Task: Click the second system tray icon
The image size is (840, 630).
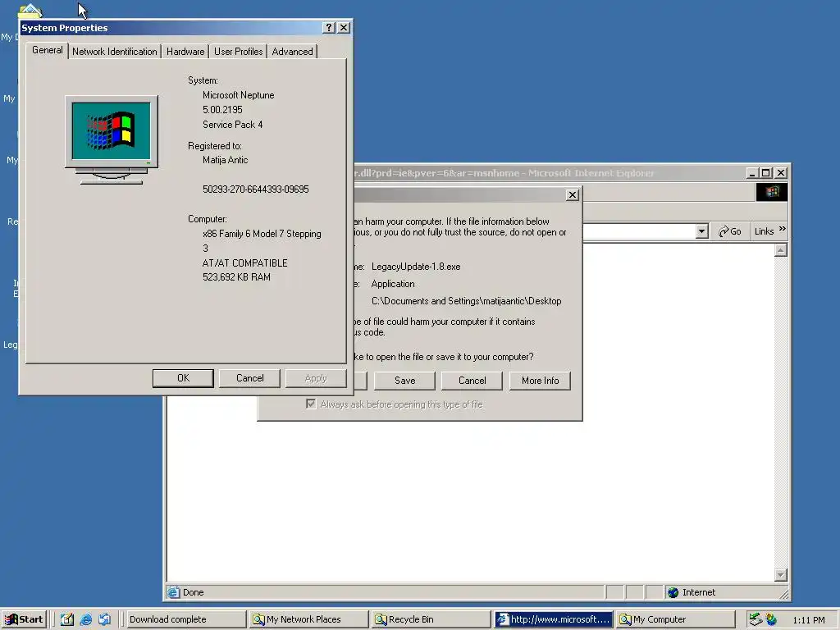Action: 771,619
